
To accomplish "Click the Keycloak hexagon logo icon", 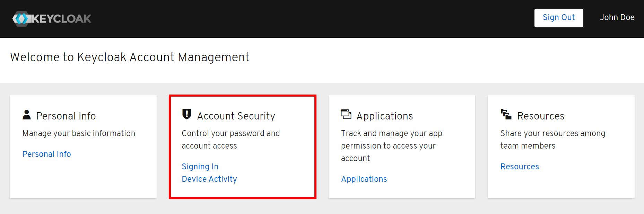I will point(21,19).
